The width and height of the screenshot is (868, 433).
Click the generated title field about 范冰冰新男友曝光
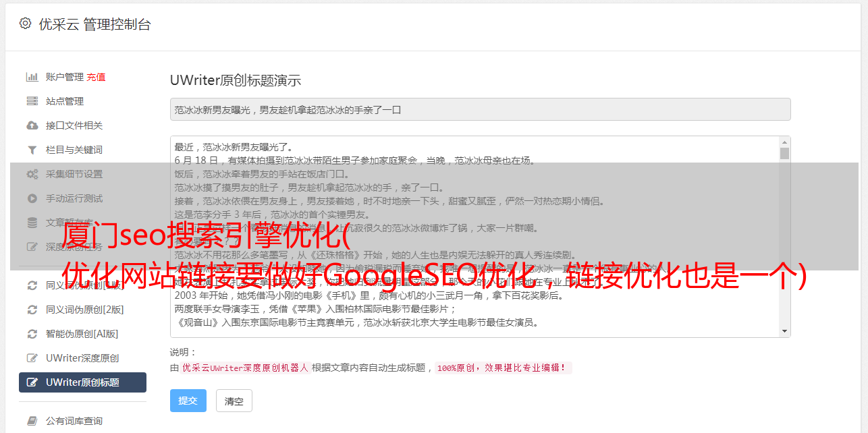pos(480,109)
